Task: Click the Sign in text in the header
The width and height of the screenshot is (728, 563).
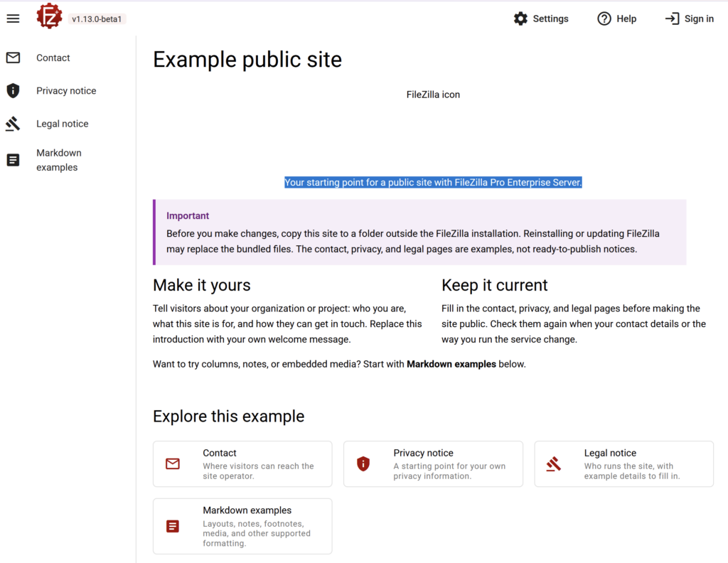Action: click(x=699, y=18)
